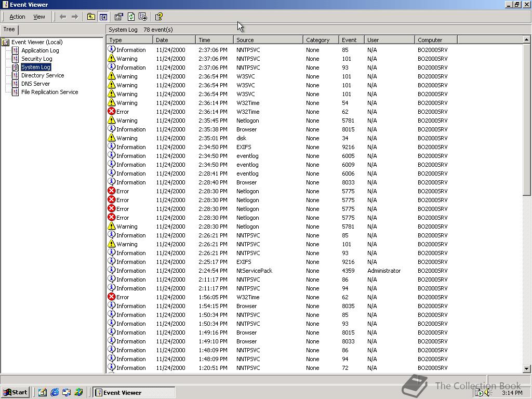Screen dimensions: 532x399
Task: Open the Action menu
Action: click(17, 17)
